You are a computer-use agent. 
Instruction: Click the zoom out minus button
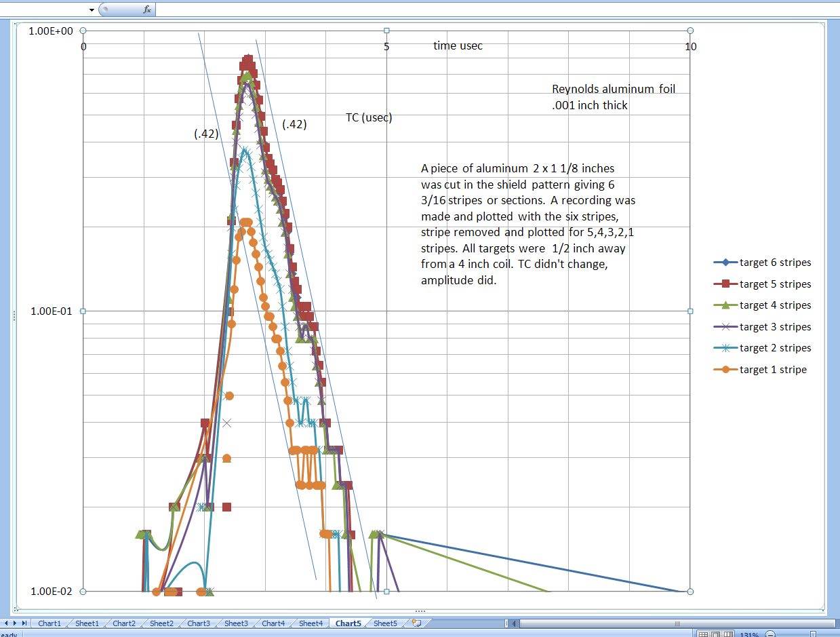pos(770,634)
